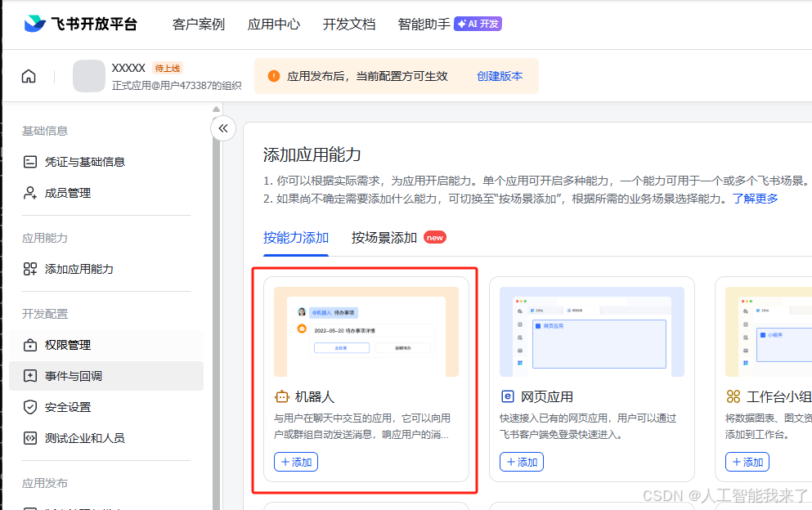Image resolution: width=812 pixels, height=510 pixels.
Task: Open 凭证与基础信息 in sidebar
Action: click(106, 162)
